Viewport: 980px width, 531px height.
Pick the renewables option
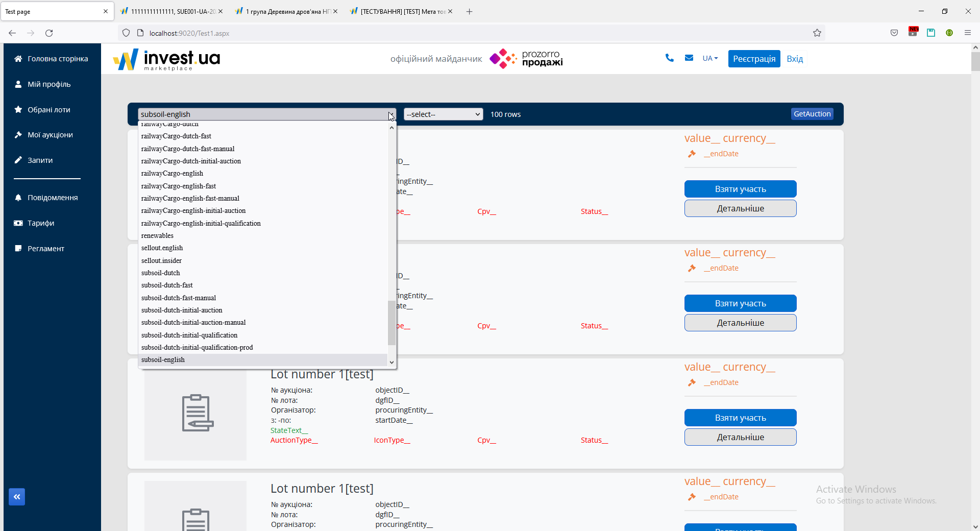pos(263,235)
